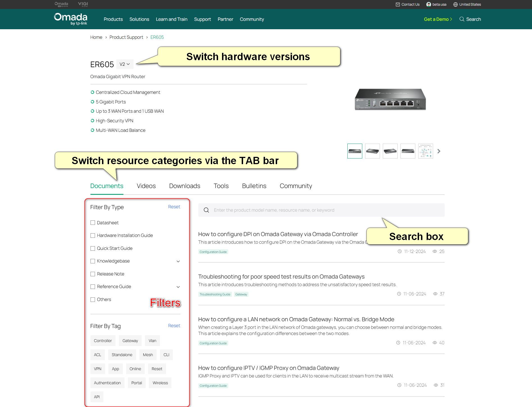Select the network diagram thumbnail
The image size is (532, 407).
pyautogui.click(x=425, y=151)
